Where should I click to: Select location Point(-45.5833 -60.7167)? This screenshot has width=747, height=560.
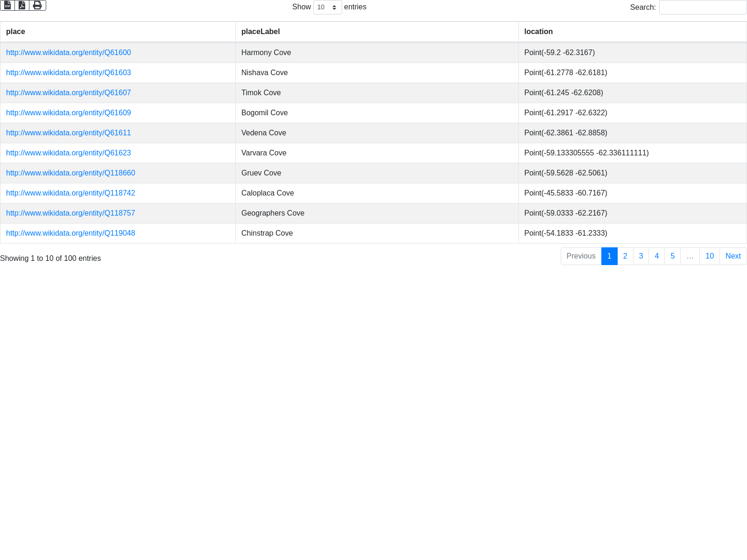coord(632,193)
